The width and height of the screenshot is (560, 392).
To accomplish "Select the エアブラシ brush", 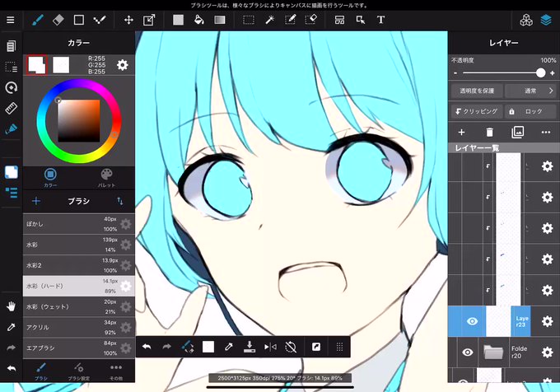I will (79, 348).
